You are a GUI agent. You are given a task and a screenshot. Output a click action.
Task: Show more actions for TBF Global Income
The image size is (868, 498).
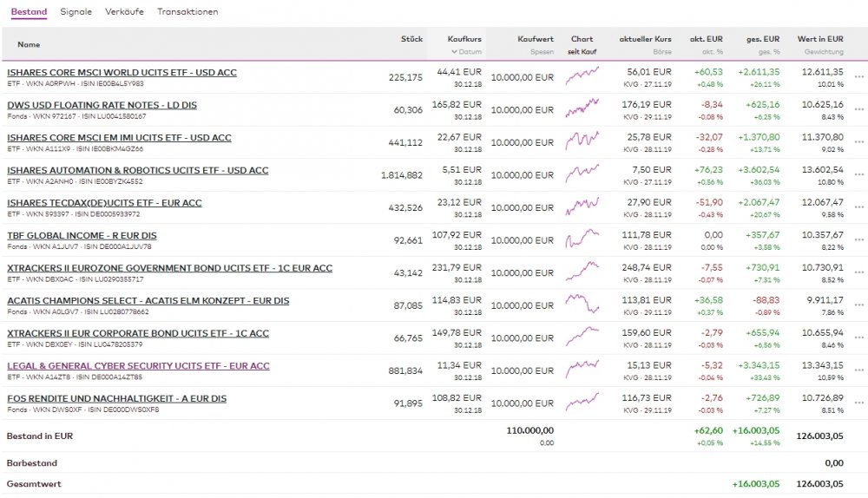click(x=859, y=240)
